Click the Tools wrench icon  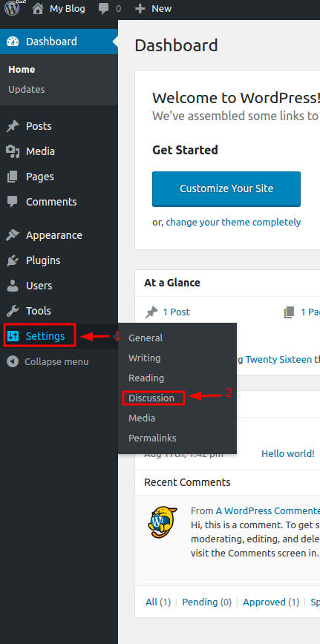13,311
